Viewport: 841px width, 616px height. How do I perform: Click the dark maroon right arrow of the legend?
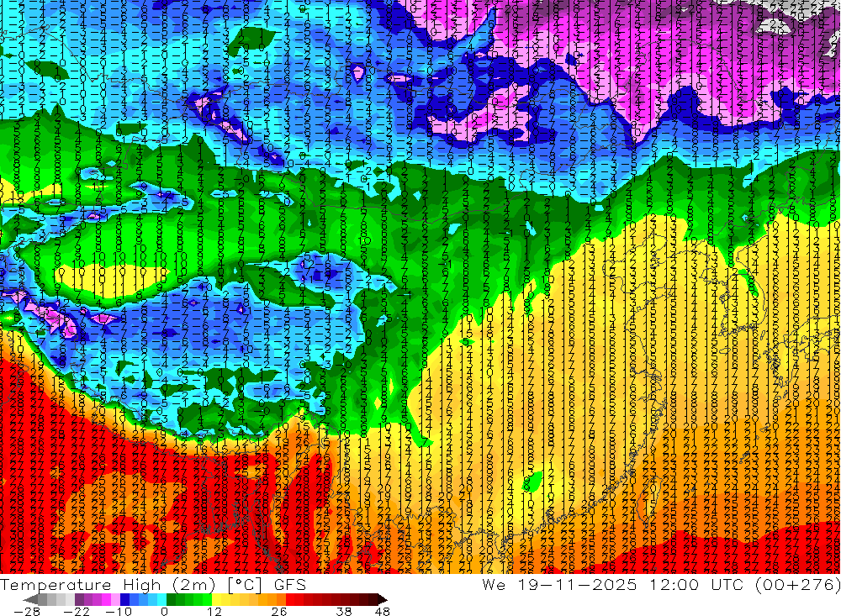point(382,600)
